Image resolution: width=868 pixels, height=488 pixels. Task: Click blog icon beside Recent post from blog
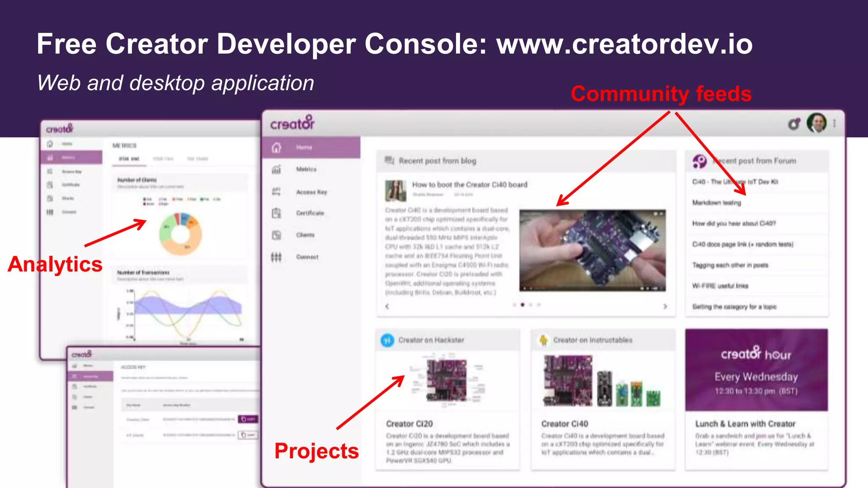pos(389,160)
